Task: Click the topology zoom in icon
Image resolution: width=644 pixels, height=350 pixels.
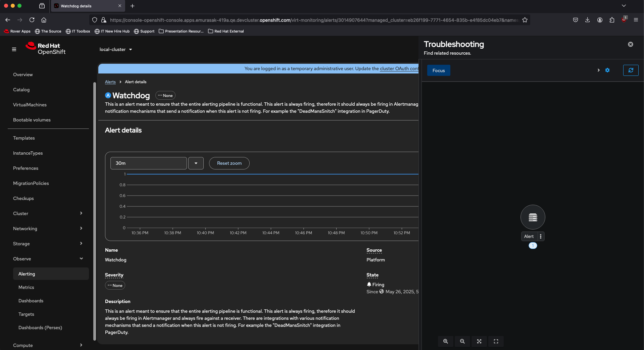Action: coord(445,341)
